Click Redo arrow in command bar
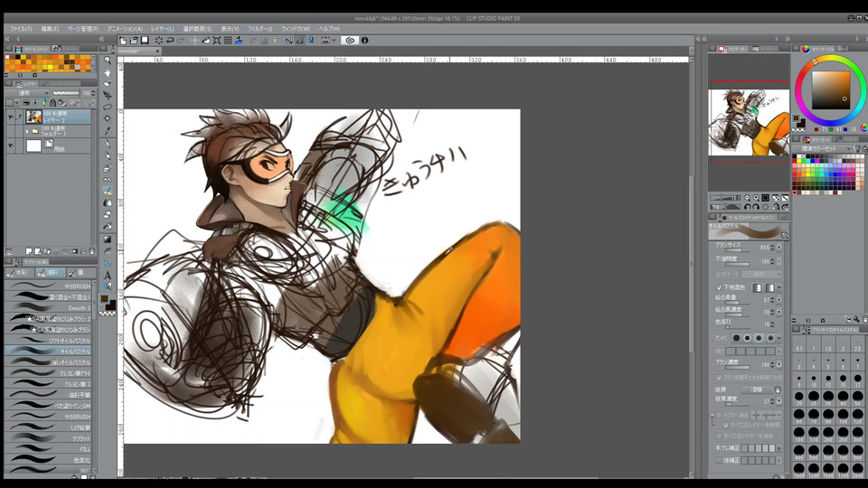The width and height of the screenshot is (868, 488). tap(181, 41)
